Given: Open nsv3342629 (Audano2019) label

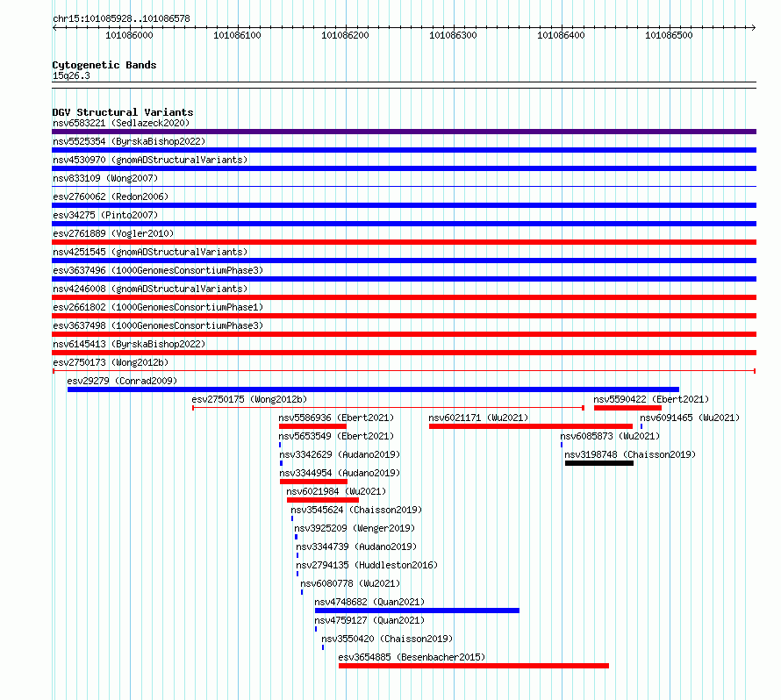Looking at the screenshot, I should (x=340, y=454).
